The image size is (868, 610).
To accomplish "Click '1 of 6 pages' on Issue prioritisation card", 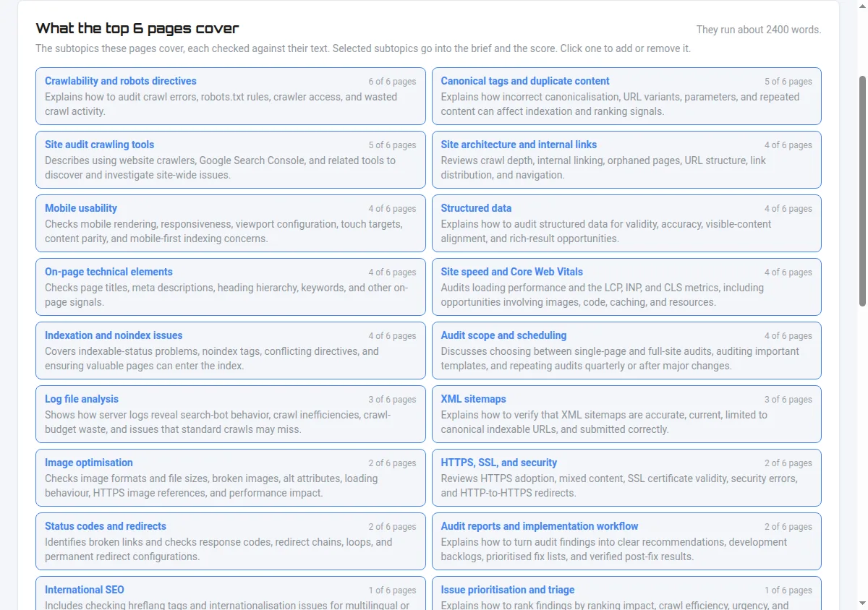I will click(x=788, y=590).
